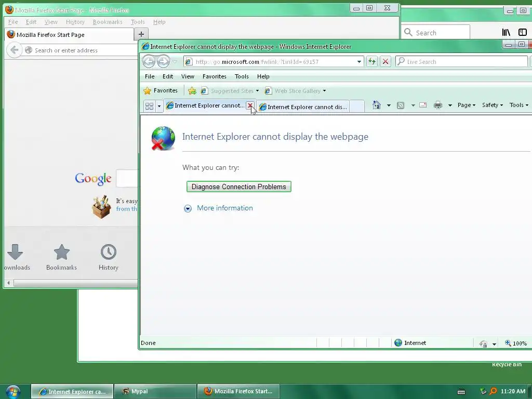
Task: Open the Home button dropdown arrow
Action: point(389,105)
